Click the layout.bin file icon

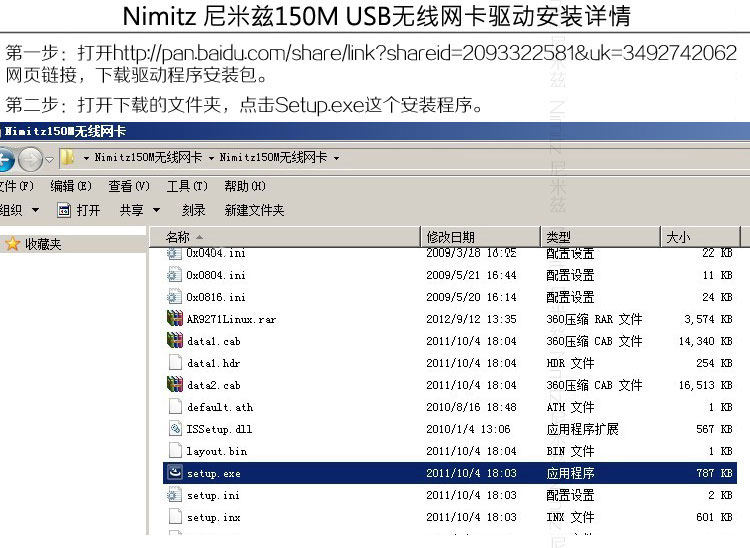175,450
